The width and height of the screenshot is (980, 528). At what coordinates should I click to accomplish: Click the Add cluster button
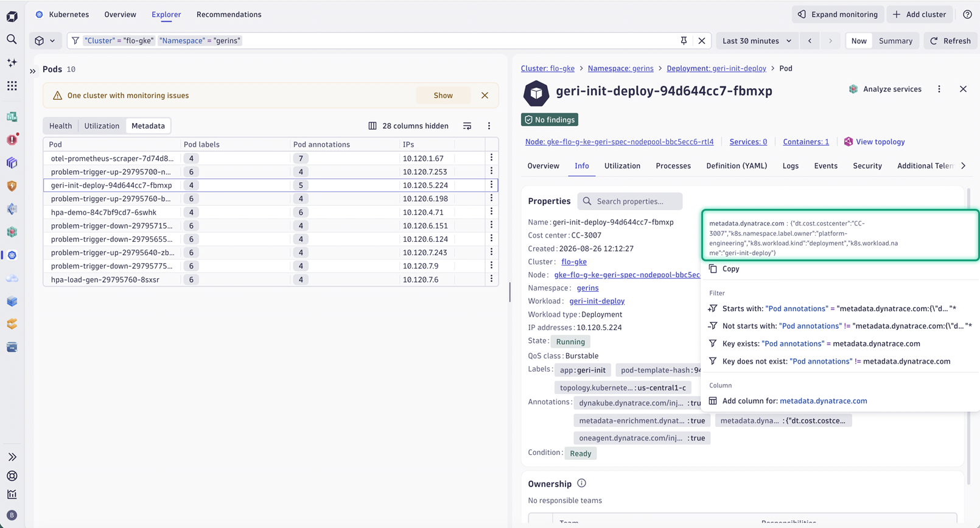tap(919, 15)
